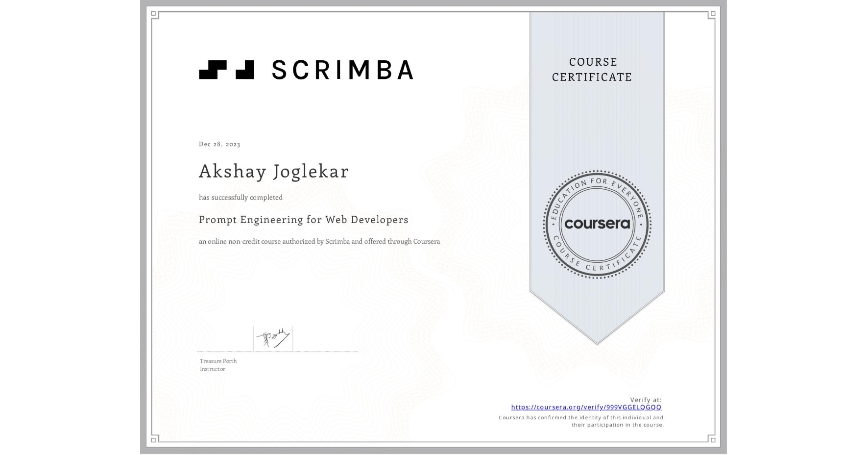The height and width of the screenshot is (455, 868).
Task: Select the date Dec 28, 2023
Action: [218, 144]
